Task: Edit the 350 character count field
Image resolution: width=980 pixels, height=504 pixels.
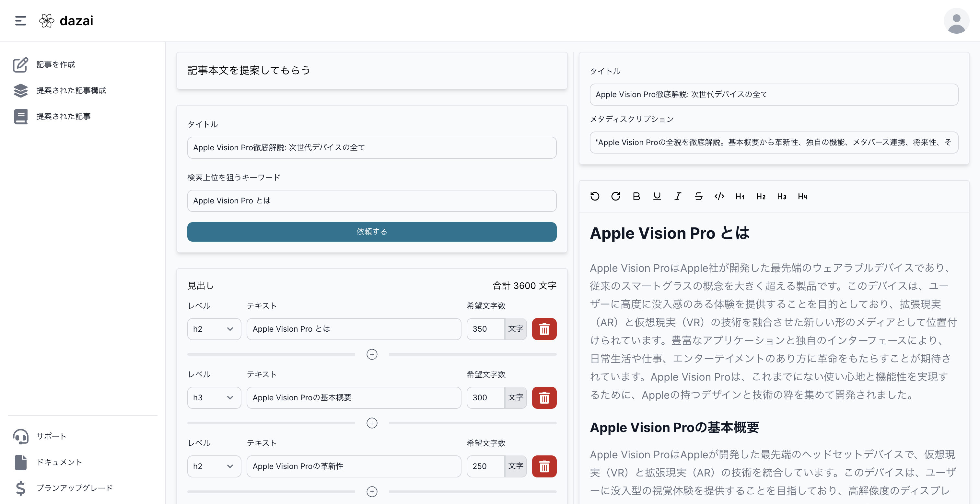Action: pyautogui.click(x=485, y=329)
